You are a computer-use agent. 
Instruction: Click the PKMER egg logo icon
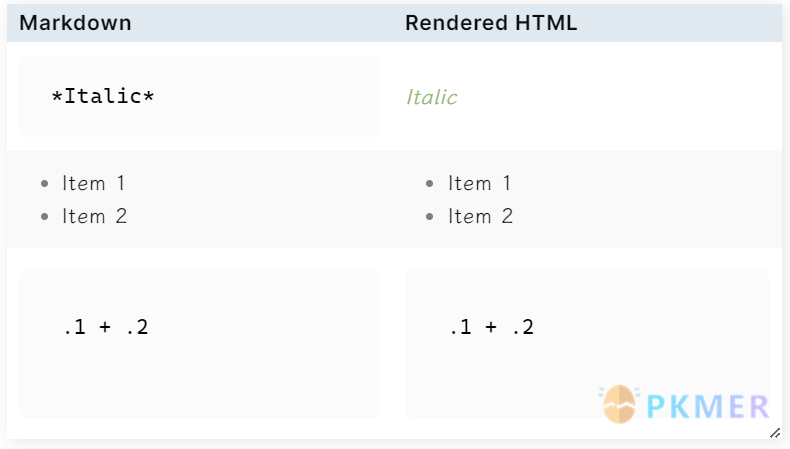619,404
